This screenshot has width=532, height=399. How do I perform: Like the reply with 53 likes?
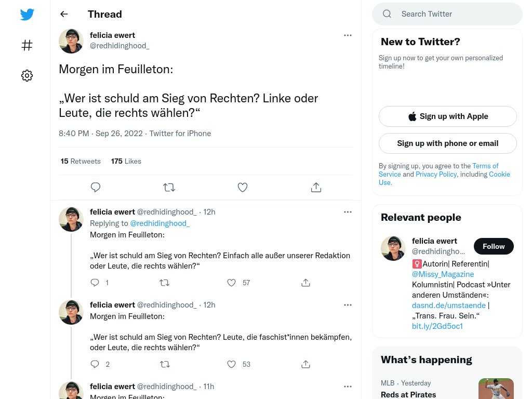pyautogui.click(x=231, y=364)
